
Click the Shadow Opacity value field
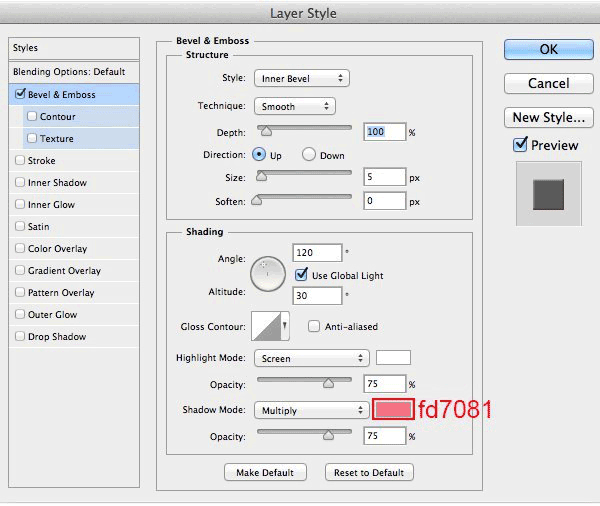click(x=385, y=436)
